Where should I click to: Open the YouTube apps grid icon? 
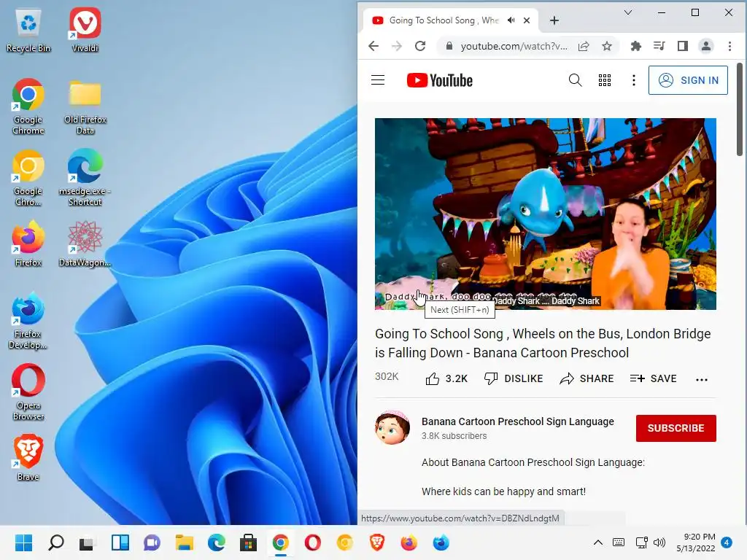605,80
